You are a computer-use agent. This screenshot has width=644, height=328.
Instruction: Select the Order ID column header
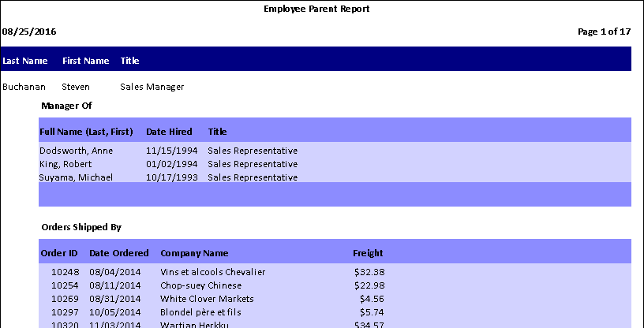[x=59, y=253]
